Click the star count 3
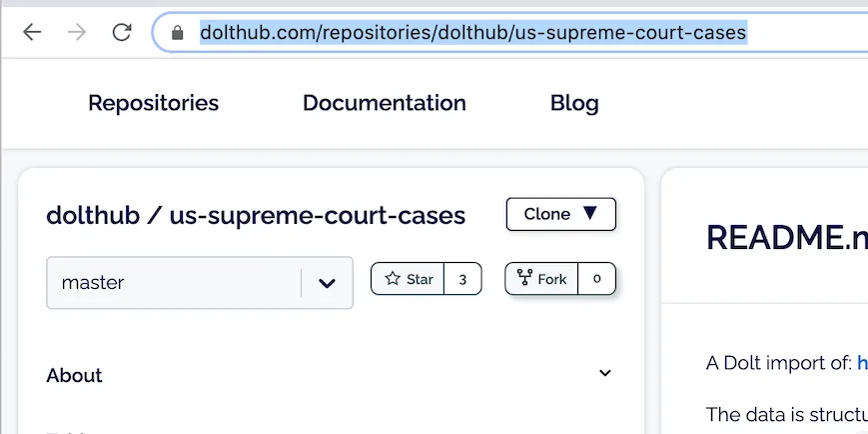The height and width of the screenshot is (434, 868). 462,279
